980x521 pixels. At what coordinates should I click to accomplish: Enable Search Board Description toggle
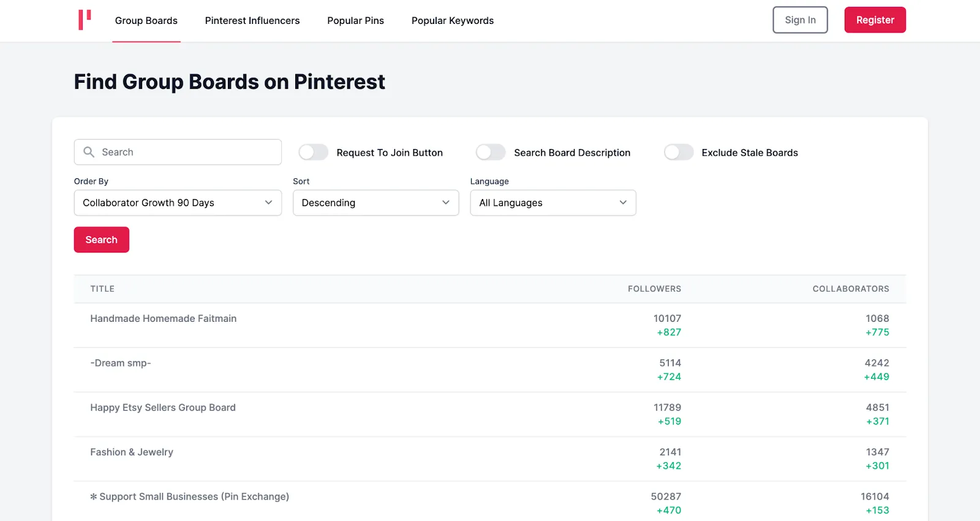491,152
